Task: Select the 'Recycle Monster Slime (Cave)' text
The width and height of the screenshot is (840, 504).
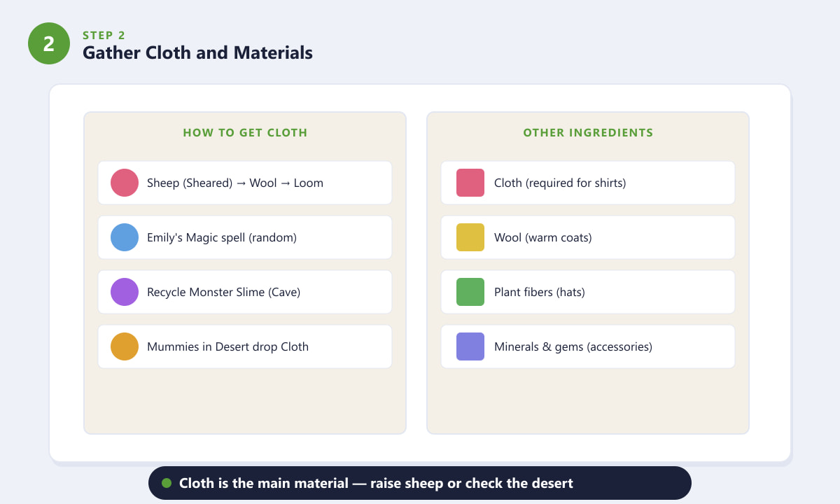Action: point(223,292)
